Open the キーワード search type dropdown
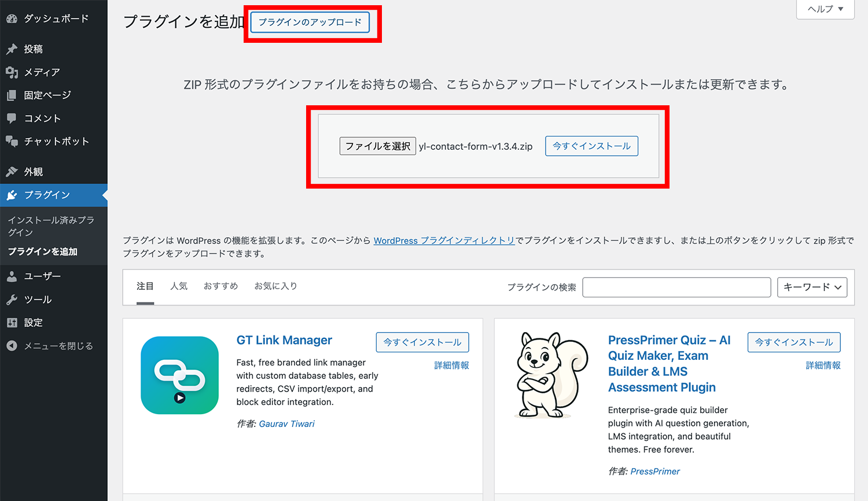868x501 pixels. point(812,288)
